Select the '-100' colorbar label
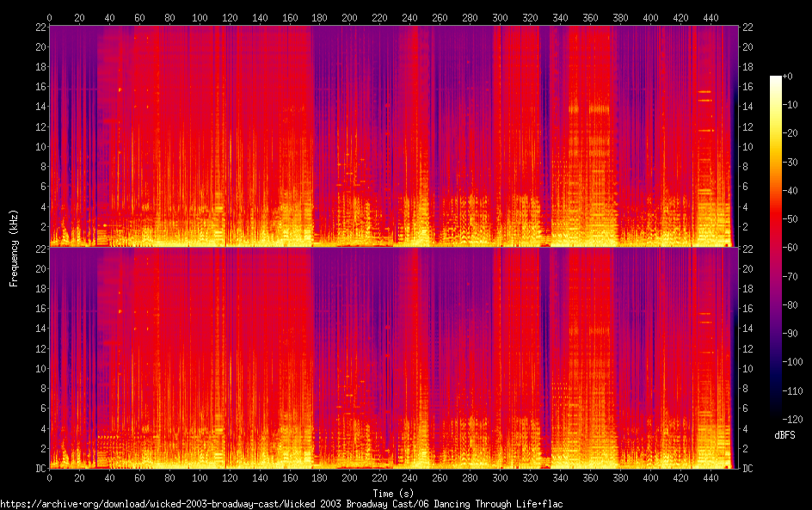This screenshot has width=812, height=510. tap(792, 362)
